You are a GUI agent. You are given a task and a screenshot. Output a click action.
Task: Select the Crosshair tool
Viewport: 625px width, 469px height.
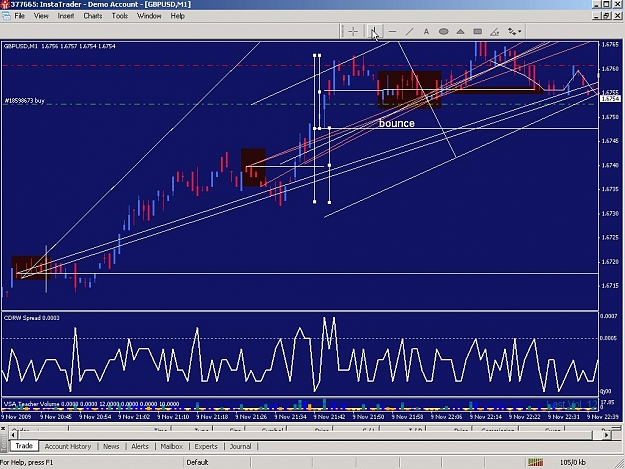353,31
